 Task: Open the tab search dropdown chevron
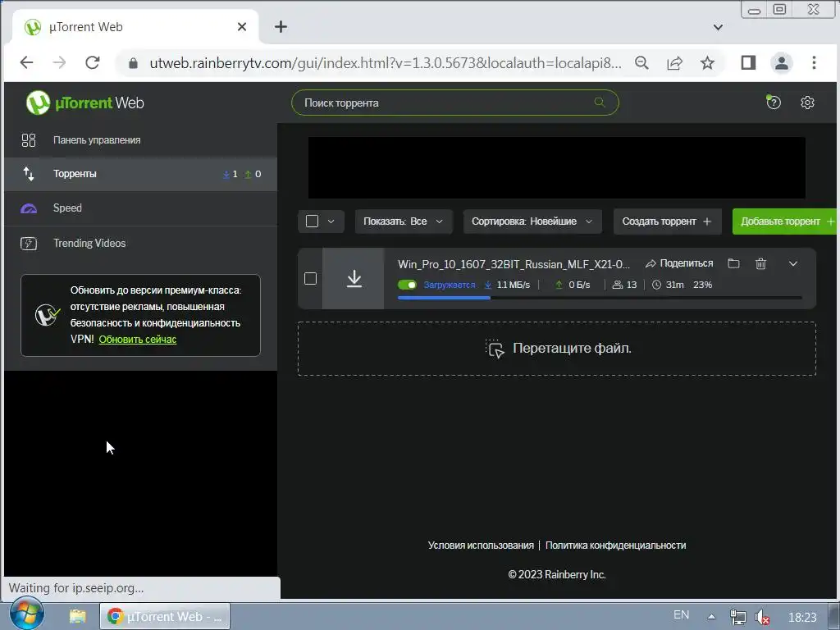[x=719, y=27]
